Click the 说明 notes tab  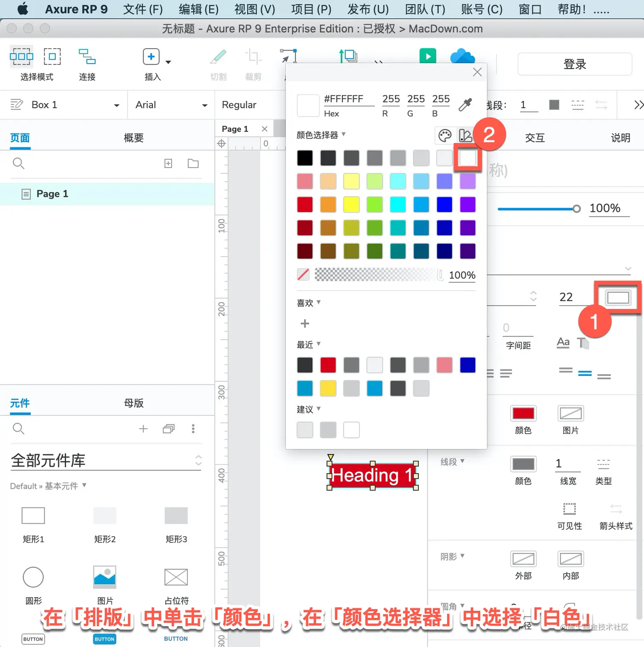(x=621, y=138)
